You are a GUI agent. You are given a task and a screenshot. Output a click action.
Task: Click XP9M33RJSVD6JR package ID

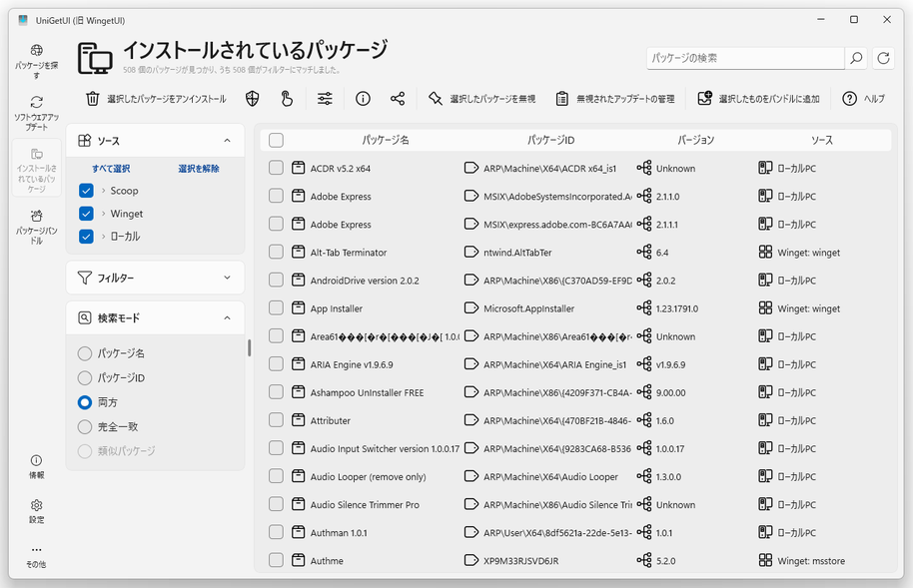tap(520, 561)
